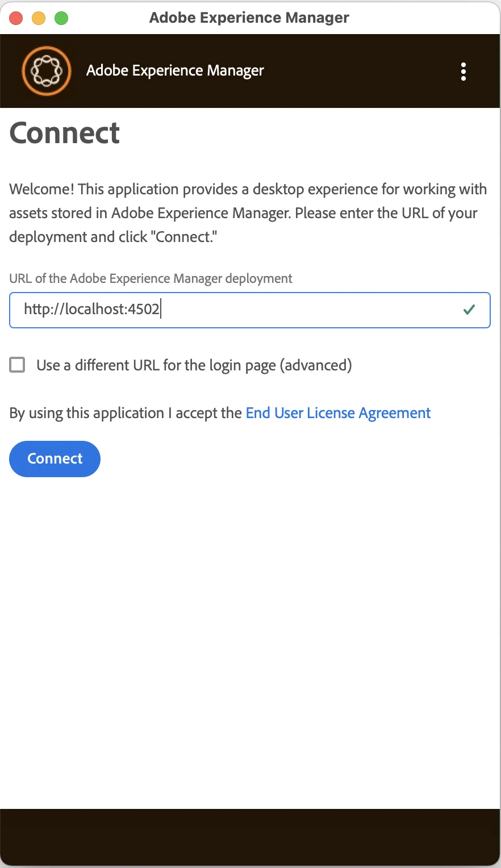Click the blue Connect button
501x868 pixels.
click(x=55, y=459)
